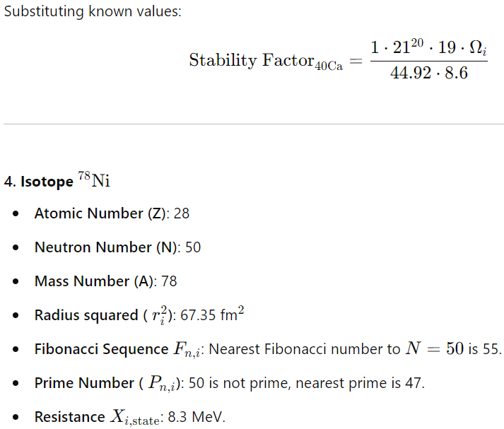The width and height of the screenshot is (504, 429).
Task: Click the Stability Factor 40Ca equation label
Action: [x=266, y=61]
